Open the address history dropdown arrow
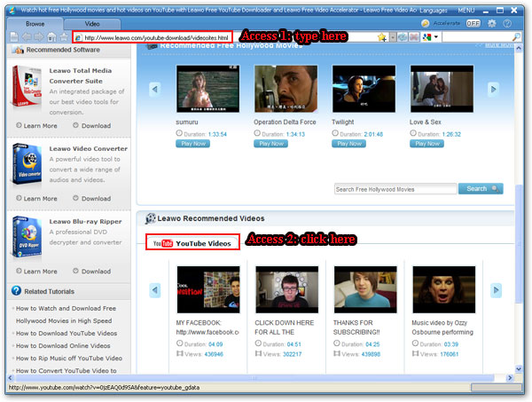The image size is (532, 402). [x=393, y=37]
